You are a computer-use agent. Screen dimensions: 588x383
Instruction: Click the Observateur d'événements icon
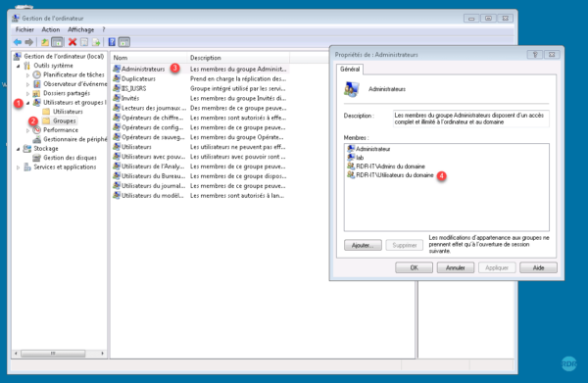[x=37, y=84]
